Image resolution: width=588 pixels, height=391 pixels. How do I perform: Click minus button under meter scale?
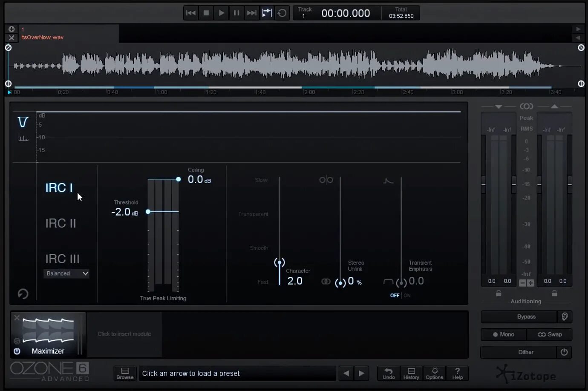pos(523,283)
